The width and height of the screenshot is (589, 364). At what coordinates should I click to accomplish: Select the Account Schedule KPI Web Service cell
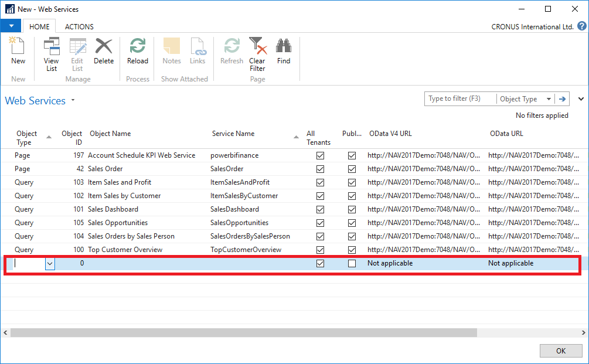tap(142, 155)
